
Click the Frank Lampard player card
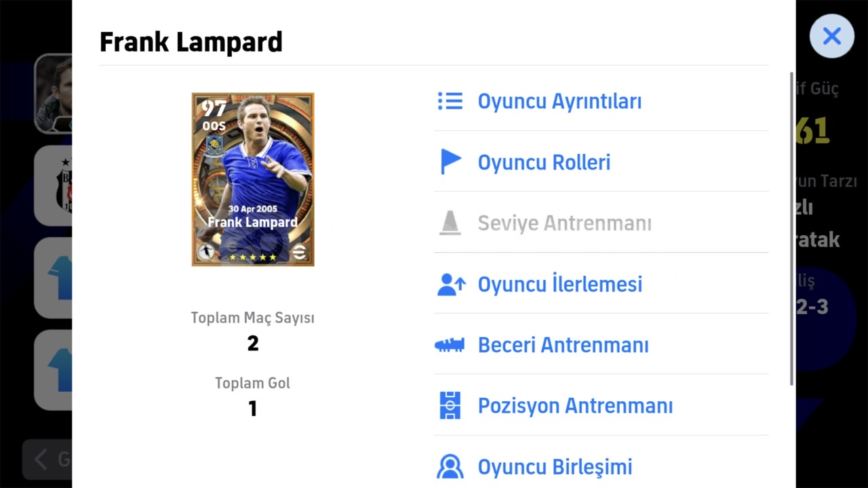coord(253,179)
